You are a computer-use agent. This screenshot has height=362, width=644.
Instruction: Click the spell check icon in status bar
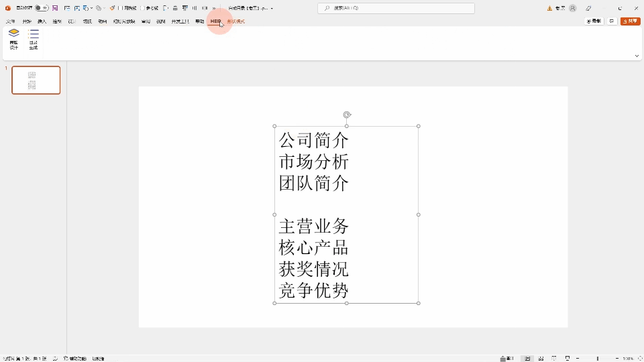[x=56, y=358]
